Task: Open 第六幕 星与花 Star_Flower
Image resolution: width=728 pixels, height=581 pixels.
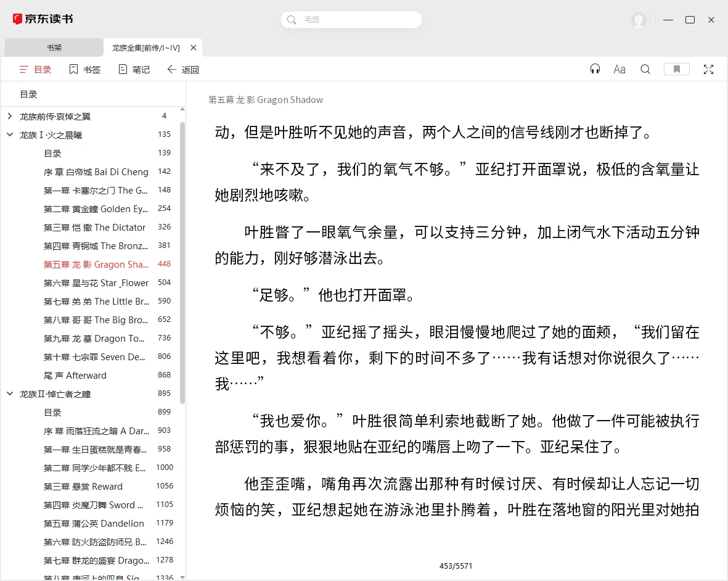Action: click(96, 283)
